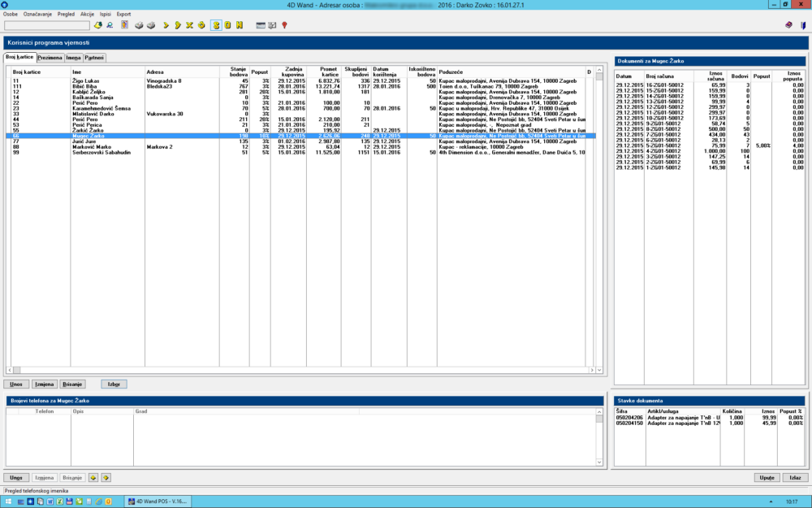Click the Unos button below the phone list
This screenshot has width=812, height=508.
16,477
